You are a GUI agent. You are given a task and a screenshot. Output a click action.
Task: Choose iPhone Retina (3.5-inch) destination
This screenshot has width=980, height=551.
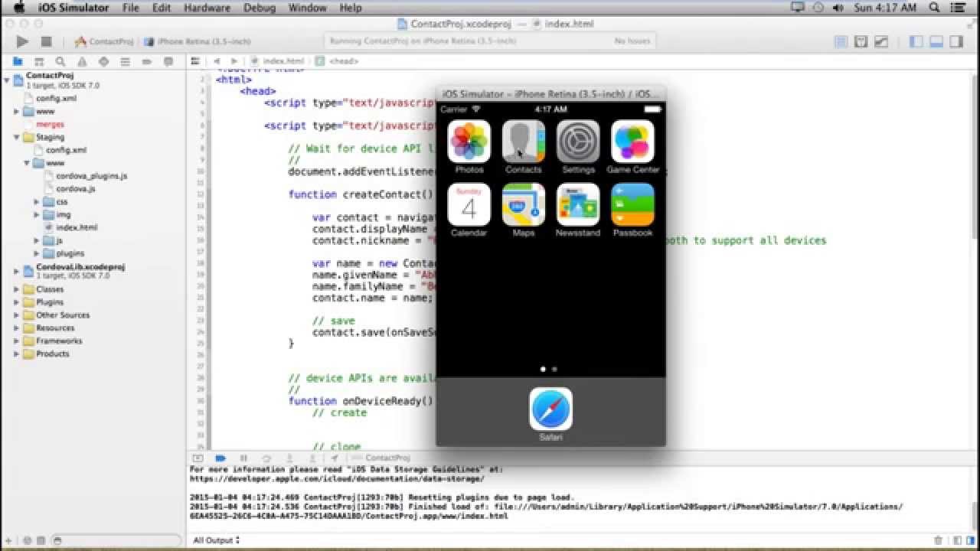(x=198, y=41)
